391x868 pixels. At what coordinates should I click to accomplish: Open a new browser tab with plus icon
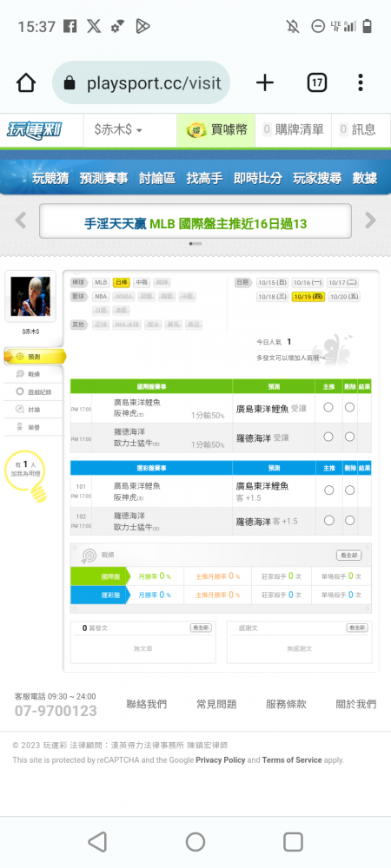coord(265,83)
